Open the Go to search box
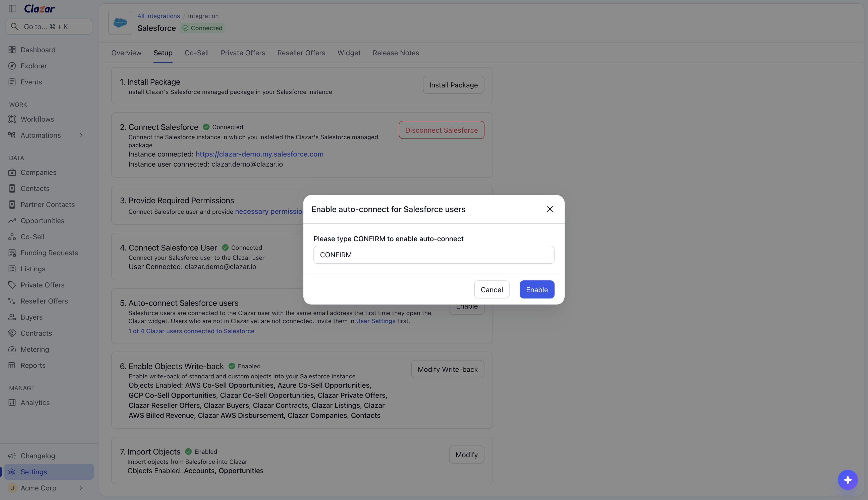This screenshot has height=500, width=868. tap(49, 27)
